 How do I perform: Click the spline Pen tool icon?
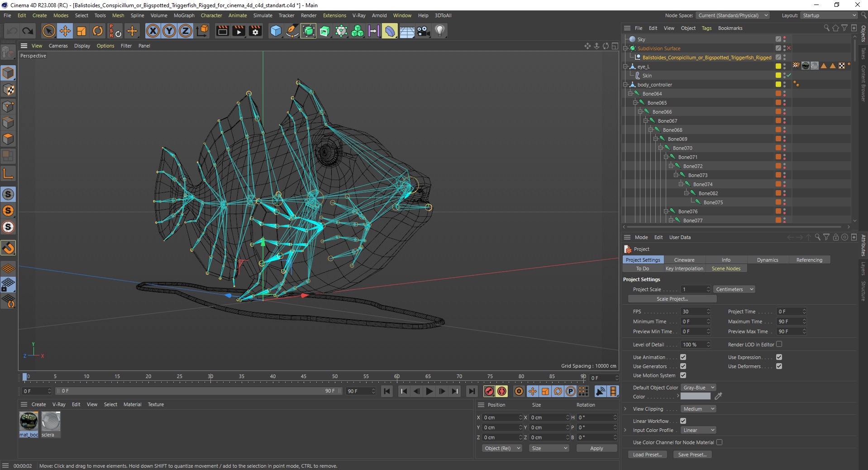tap(292, 31)
